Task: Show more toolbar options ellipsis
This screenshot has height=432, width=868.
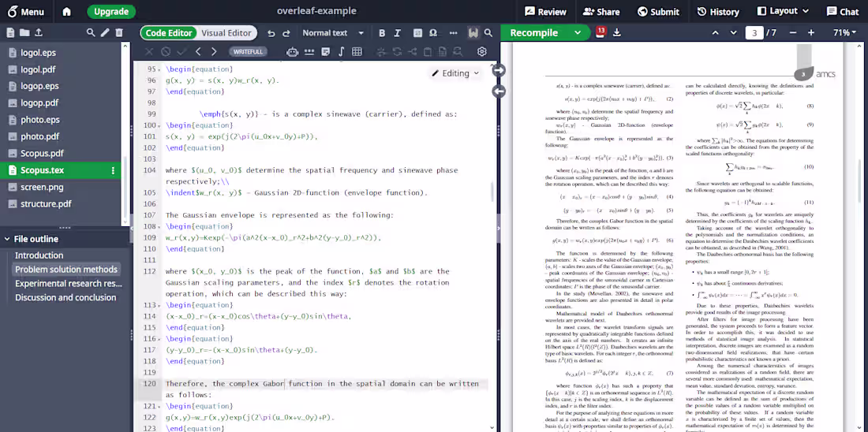Action: [x=454, y=33]
